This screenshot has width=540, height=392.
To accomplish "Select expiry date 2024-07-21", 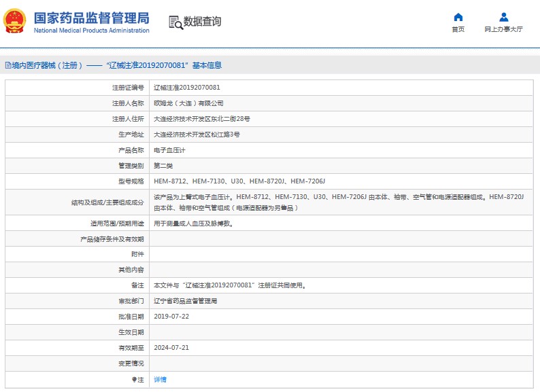I will click(171, 348).
